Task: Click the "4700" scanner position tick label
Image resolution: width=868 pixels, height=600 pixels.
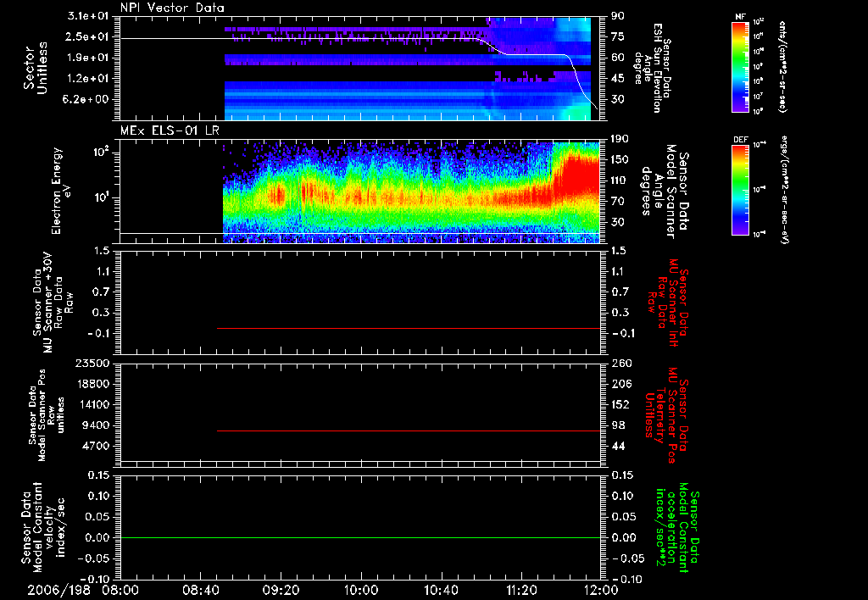Action: tap(96, 446)
